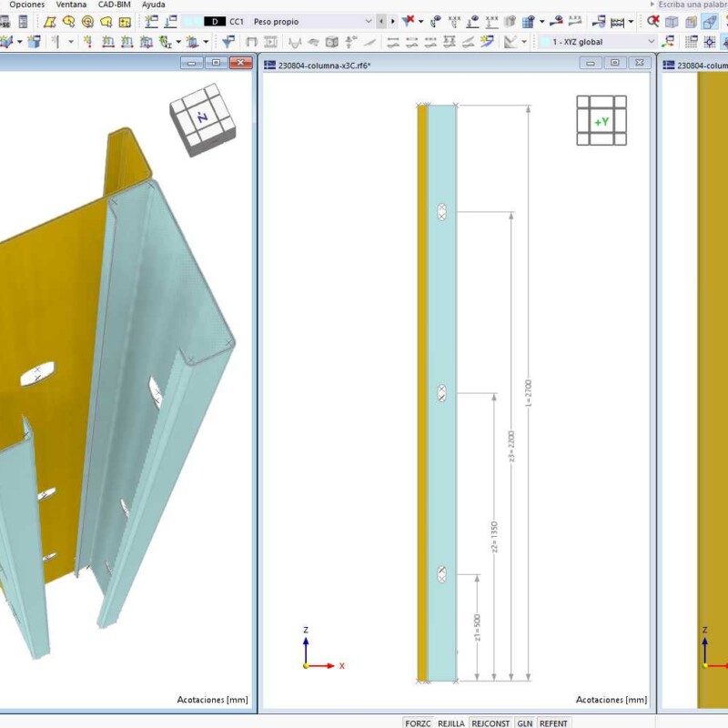Click the -Z navigation cube in 3D window
Screen dimensions: 728x728
[x=202, y=120]
